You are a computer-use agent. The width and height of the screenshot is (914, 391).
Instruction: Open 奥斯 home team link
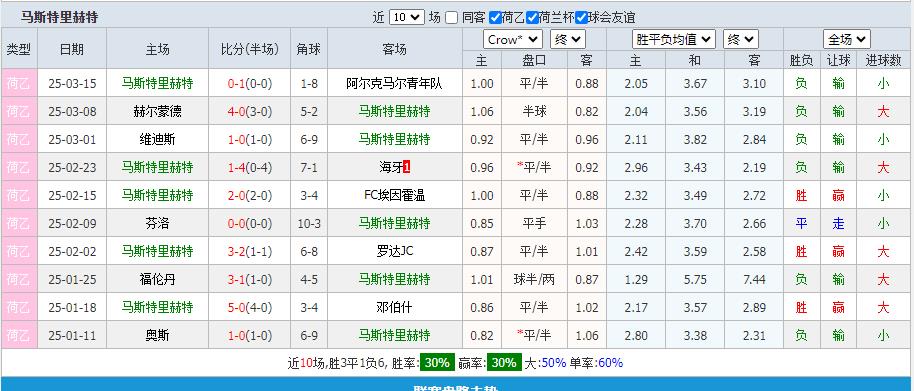coord(157,335)
